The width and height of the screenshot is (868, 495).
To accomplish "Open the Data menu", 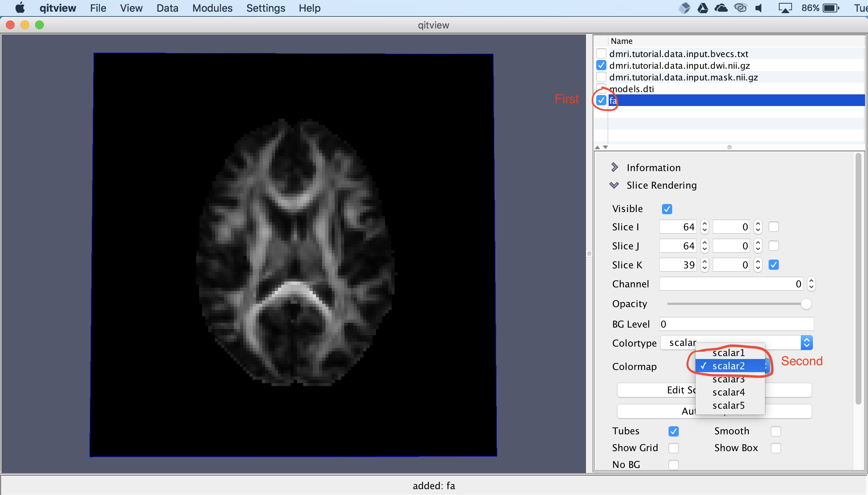I will click(167, 8).
